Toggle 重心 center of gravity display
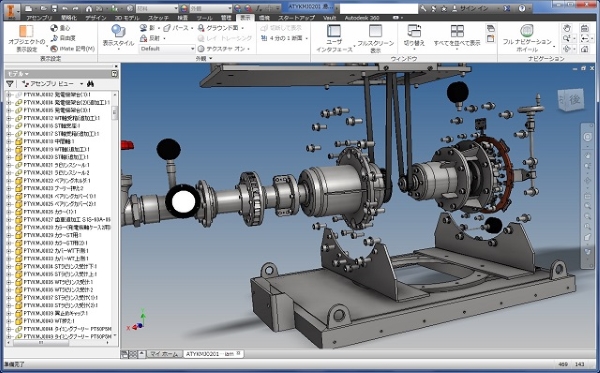This screenshot has height=373, width=600. 60,28
